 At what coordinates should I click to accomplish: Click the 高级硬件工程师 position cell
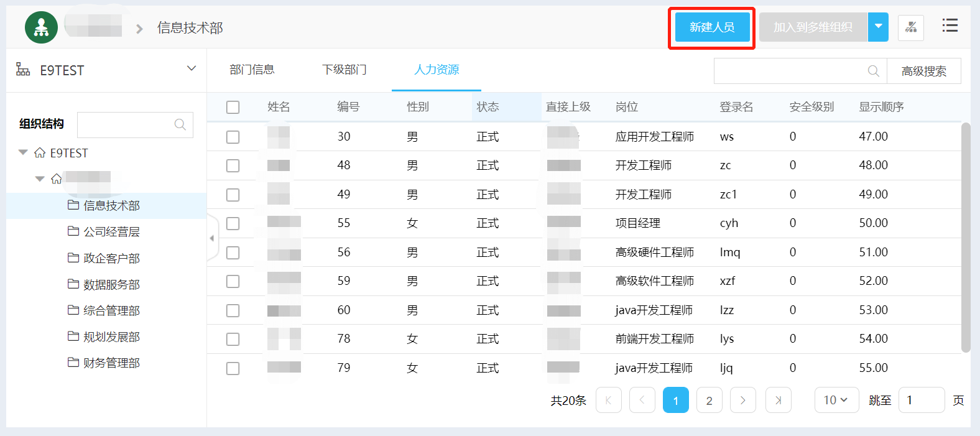click(x=654, y=253)
